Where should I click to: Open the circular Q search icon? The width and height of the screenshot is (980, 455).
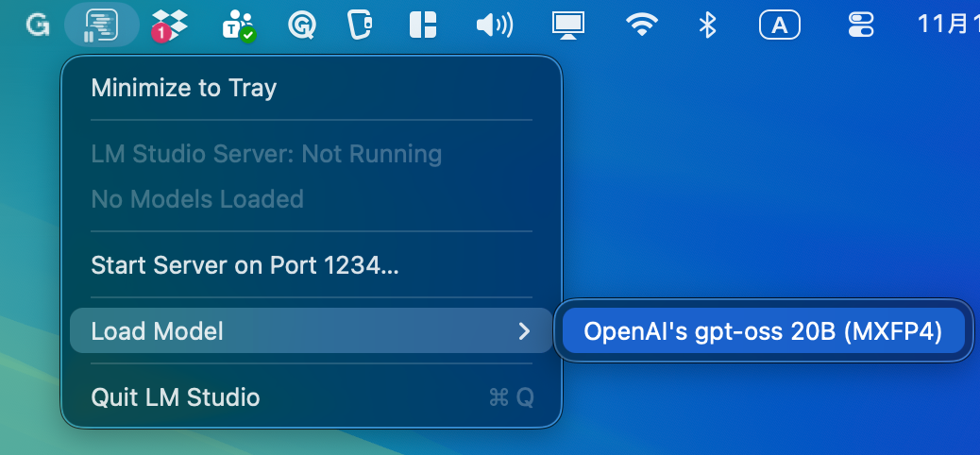(x=302, y=25)
